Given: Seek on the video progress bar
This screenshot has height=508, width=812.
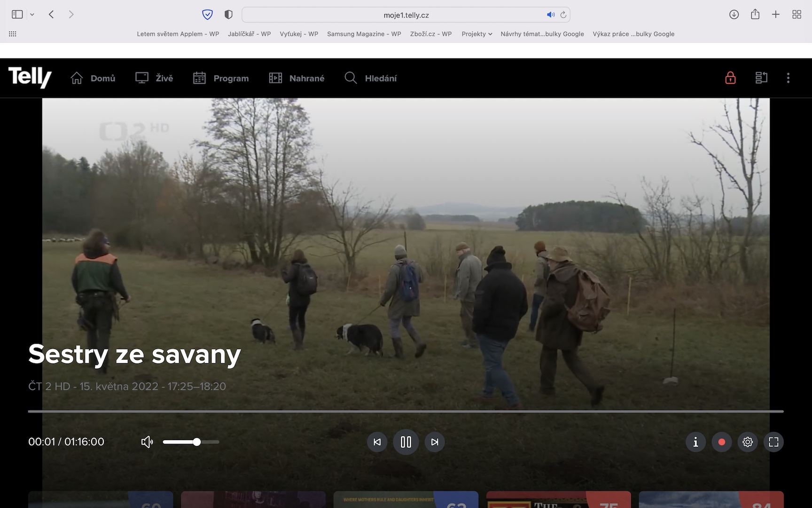Looking at the screenshot, I should (x=406, y=411).
